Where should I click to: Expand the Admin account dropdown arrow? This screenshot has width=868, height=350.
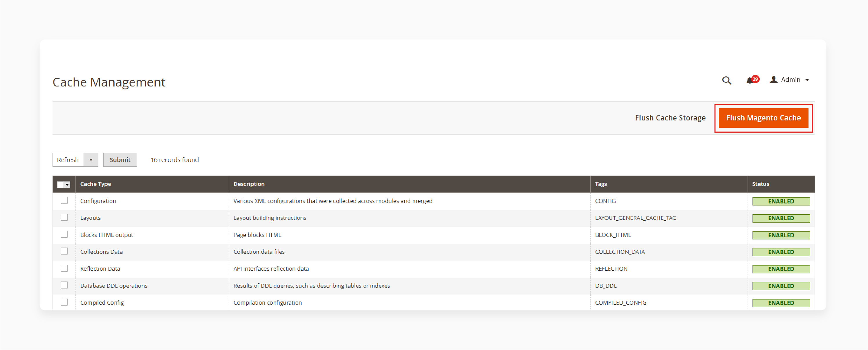(x=807, y=80)
